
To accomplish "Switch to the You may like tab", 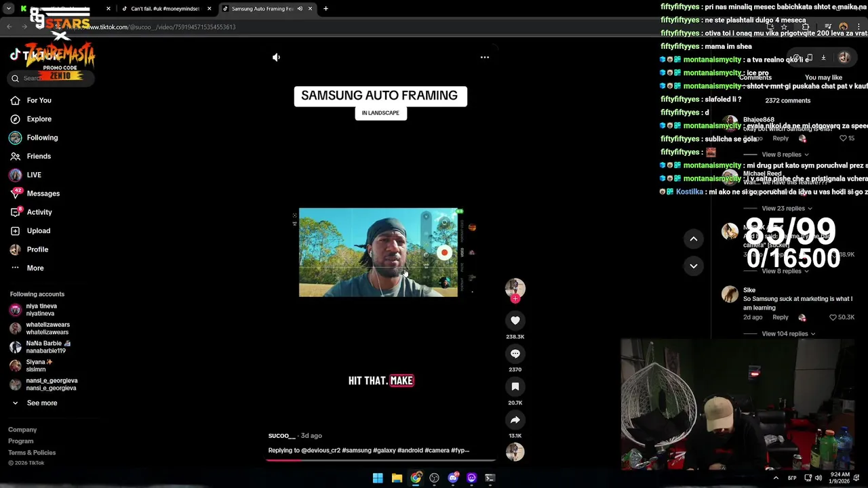I will 823,78.
